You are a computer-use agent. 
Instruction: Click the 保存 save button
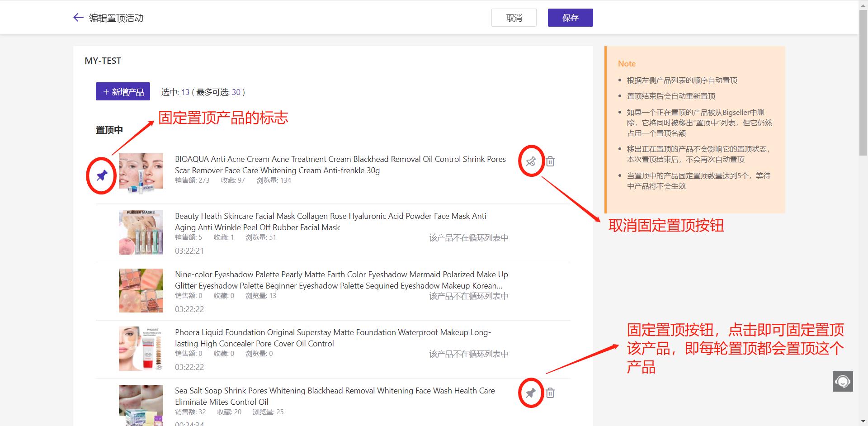(x=570, y=18)
